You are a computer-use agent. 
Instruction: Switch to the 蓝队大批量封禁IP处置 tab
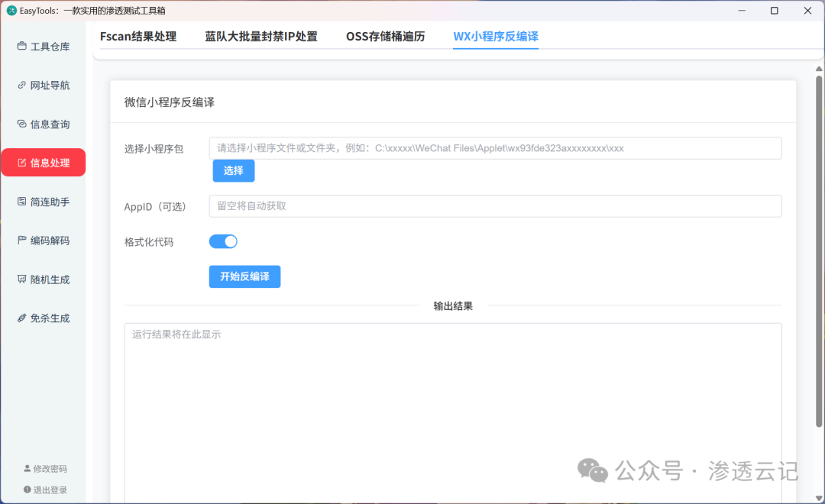point(261,37)
